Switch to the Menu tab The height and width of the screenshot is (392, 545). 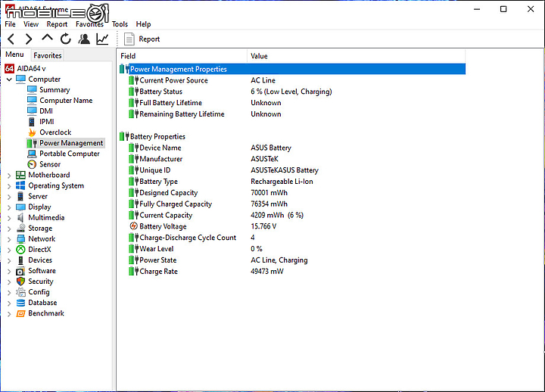[x=14, y=54]
